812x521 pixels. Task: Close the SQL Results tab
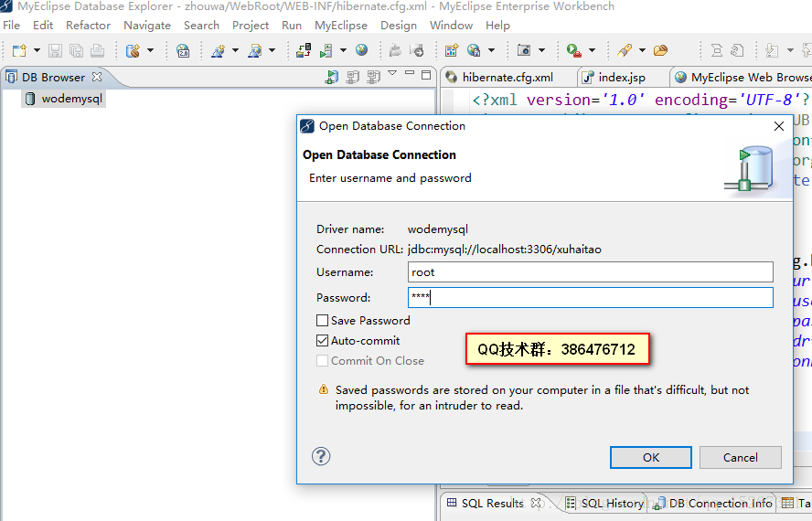click(x=536, y=503)
